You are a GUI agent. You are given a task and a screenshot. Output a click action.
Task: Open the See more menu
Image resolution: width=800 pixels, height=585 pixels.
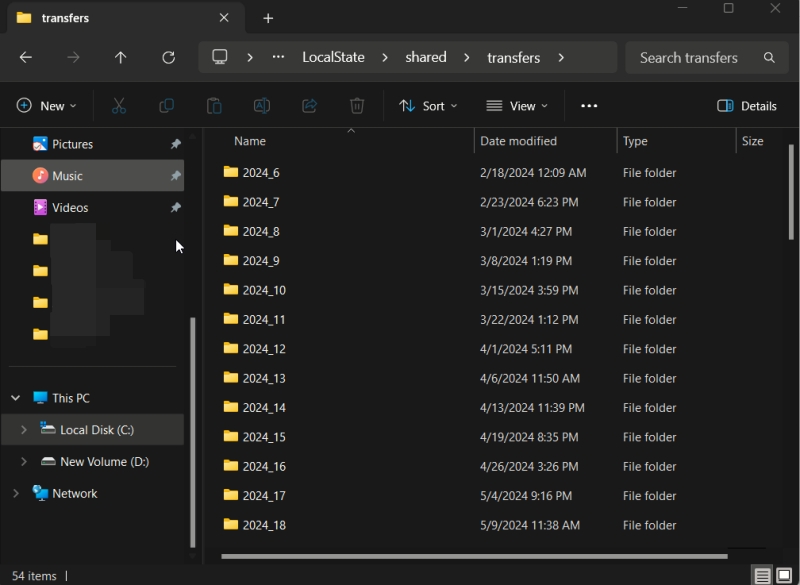[589, 105]
